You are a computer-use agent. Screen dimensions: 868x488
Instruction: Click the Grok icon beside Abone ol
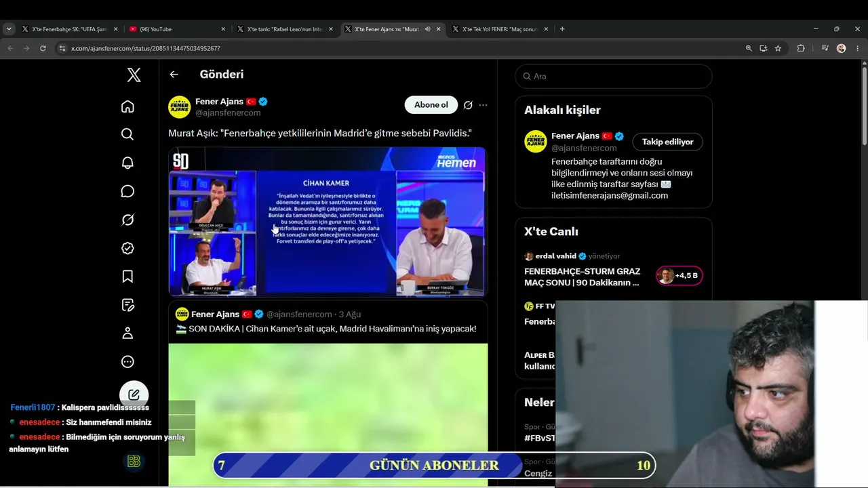[468, 105]
